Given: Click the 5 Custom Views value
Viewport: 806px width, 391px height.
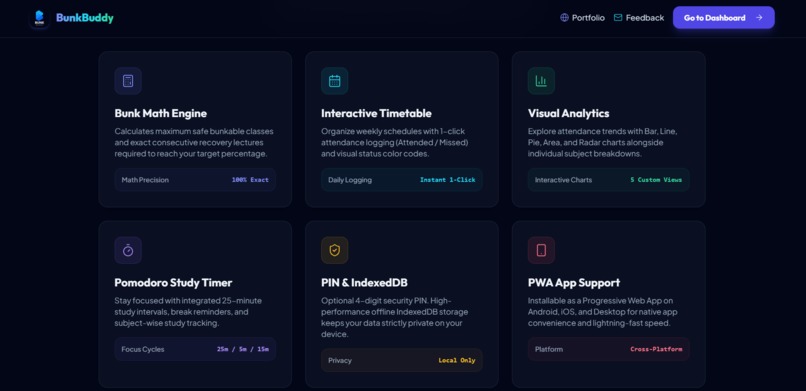Looking at the screenshot, I should click(x=656, y=180).
